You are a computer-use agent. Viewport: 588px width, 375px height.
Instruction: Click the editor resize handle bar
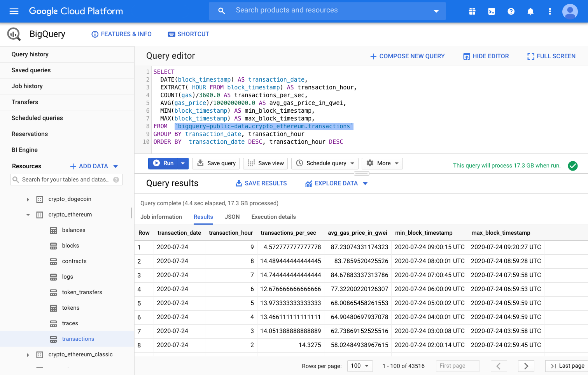pyautogui.click(x=361, y=173)
